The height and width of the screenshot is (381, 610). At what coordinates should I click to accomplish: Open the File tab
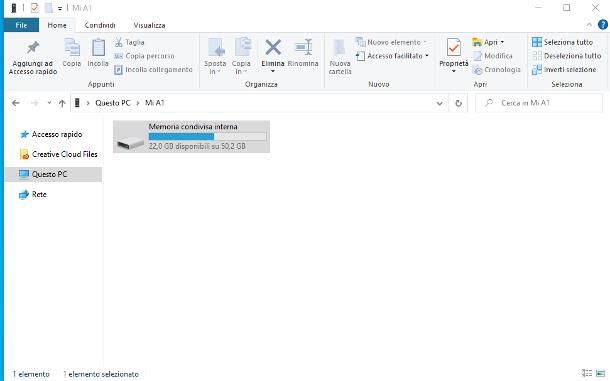coord(21,25)
